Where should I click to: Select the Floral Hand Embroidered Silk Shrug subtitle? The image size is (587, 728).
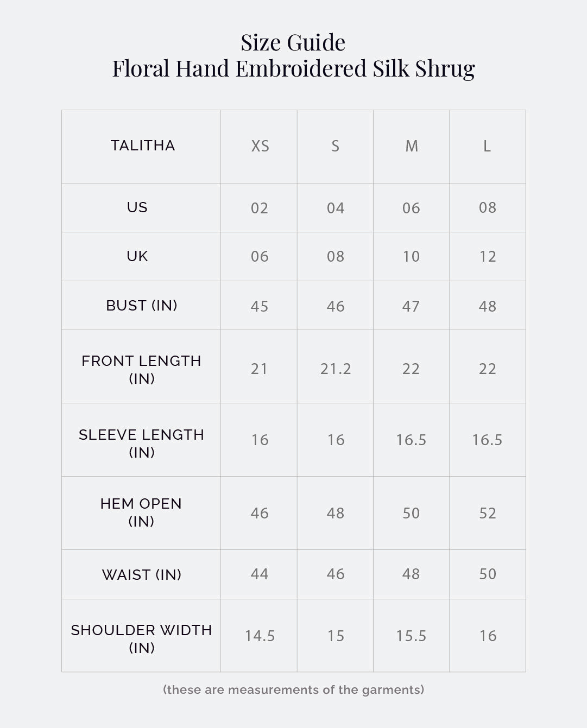pos(293,68)
